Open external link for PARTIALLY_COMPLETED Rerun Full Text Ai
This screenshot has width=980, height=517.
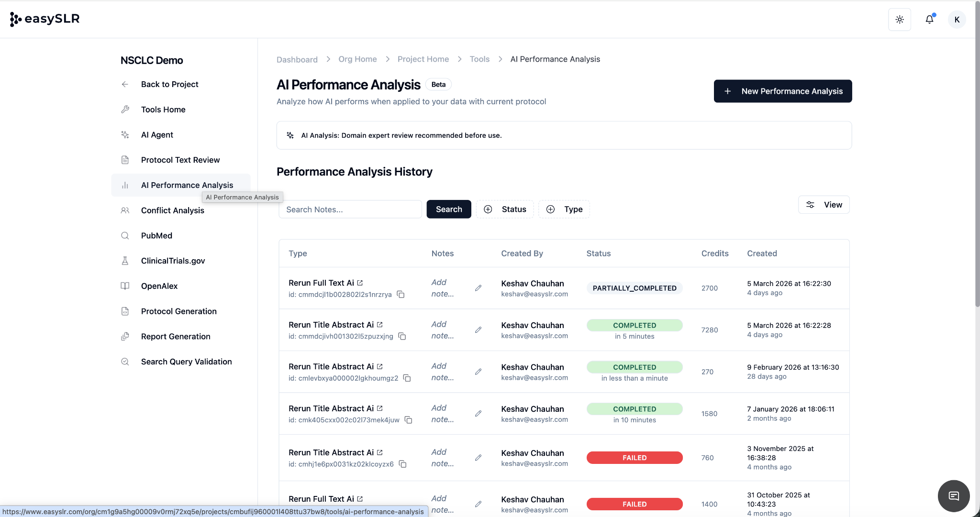[x=360, y=283]
